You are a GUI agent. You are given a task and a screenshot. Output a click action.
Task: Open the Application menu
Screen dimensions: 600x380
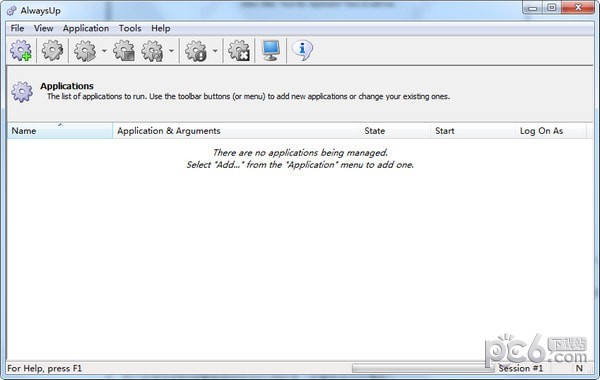pos(86,28)
